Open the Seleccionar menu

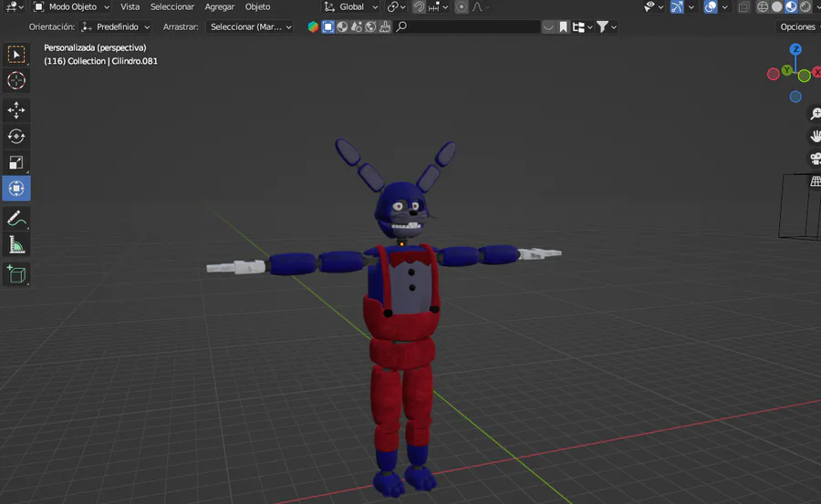click(x=172, y=6)
